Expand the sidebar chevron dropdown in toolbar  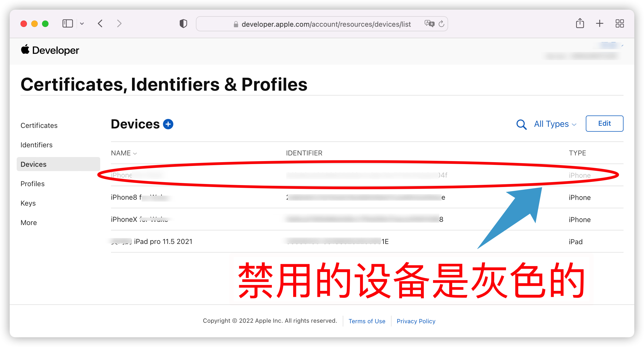[82, 23]
